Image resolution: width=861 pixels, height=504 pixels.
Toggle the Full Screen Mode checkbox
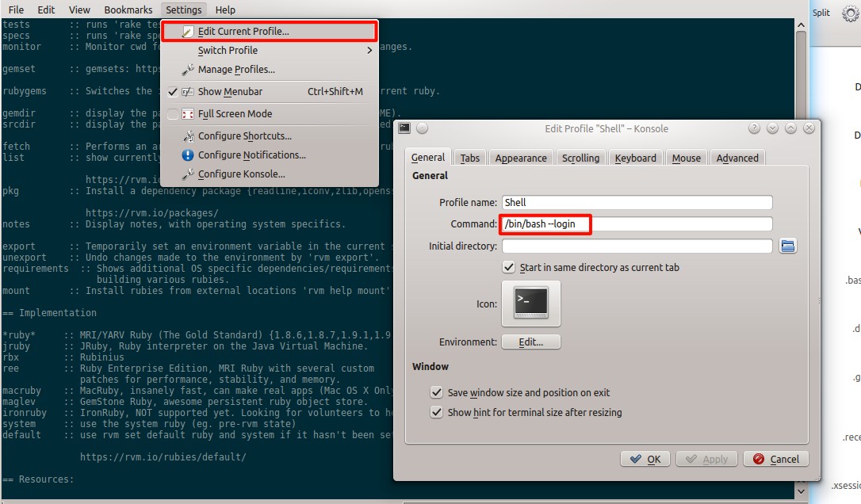click(172, 113)
